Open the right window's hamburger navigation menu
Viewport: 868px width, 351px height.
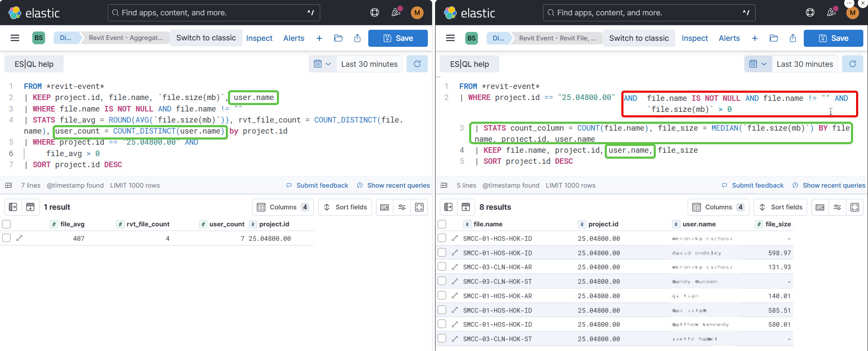click(450, 38)
